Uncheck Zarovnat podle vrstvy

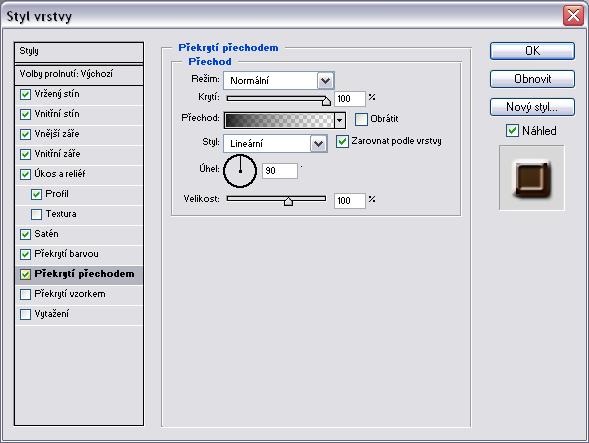(x=342, y=141)
